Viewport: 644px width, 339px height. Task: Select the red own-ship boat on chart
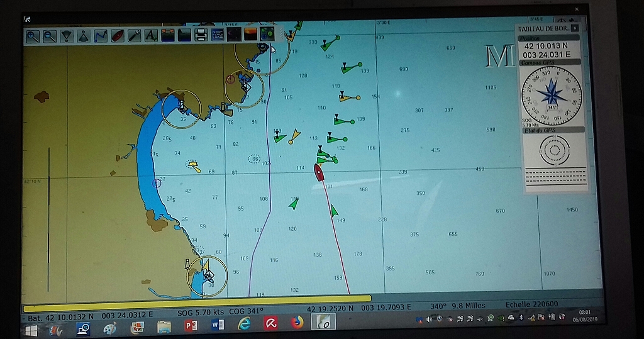(319, 172)
